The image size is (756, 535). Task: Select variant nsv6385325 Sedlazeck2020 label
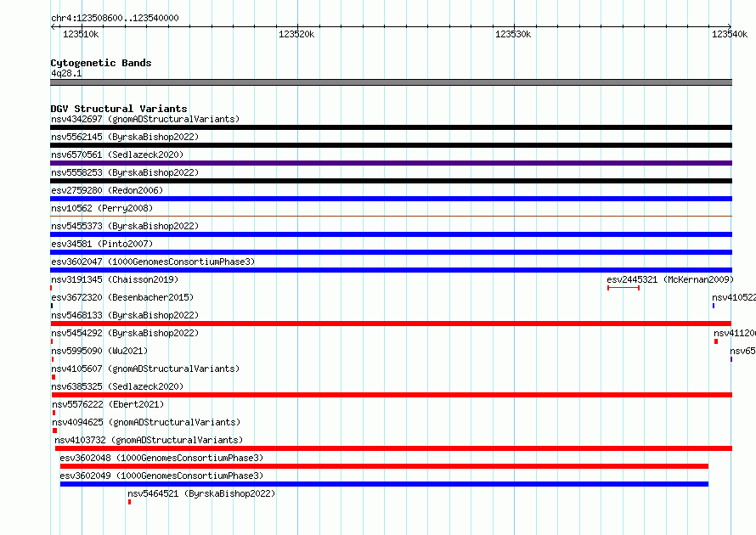click(x=117, y=386)
